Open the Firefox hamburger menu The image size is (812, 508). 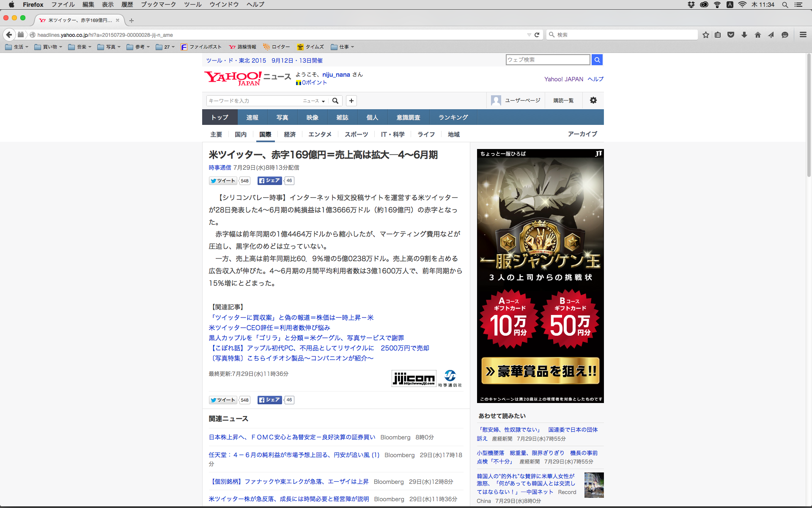click(x=803, y=35)
